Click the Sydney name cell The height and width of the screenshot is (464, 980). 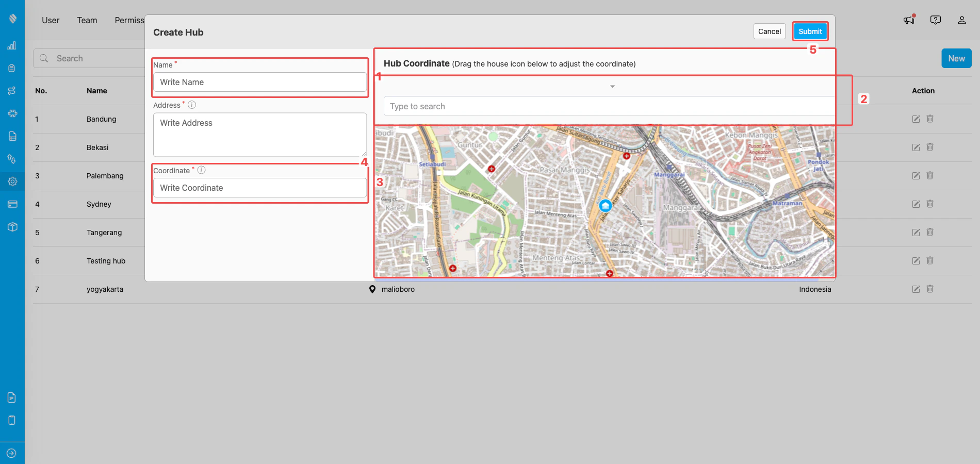99,204
